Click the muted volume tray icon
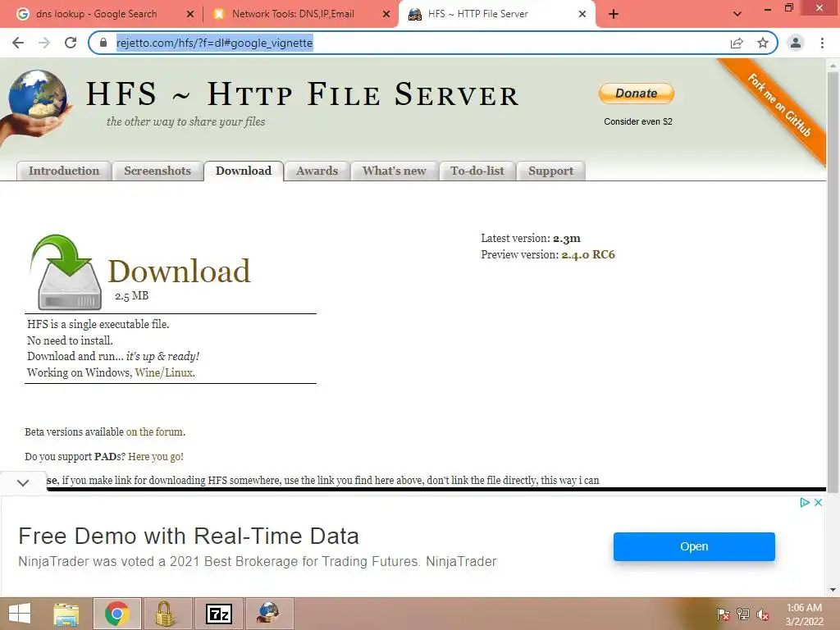Image resolution: width=840 pixels, height=630 pixels. coord(763,614)
